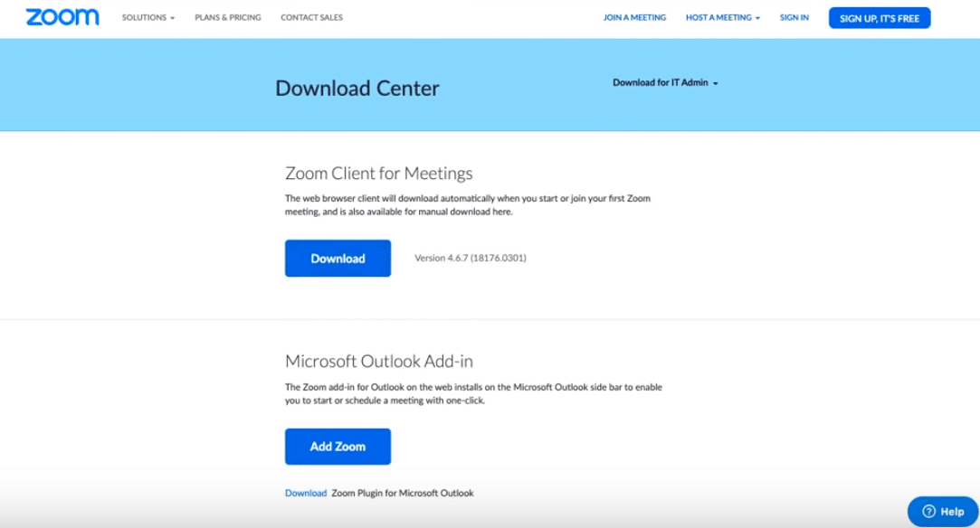Click the Zoom Client for Meetings heading

378,174
